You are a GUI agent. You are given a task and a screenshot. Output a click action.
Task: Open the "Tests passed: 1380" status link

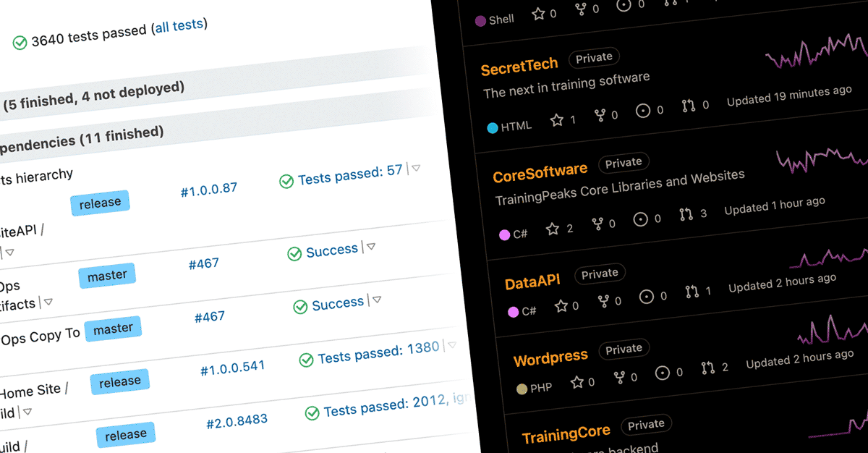[x=378, y=352]
